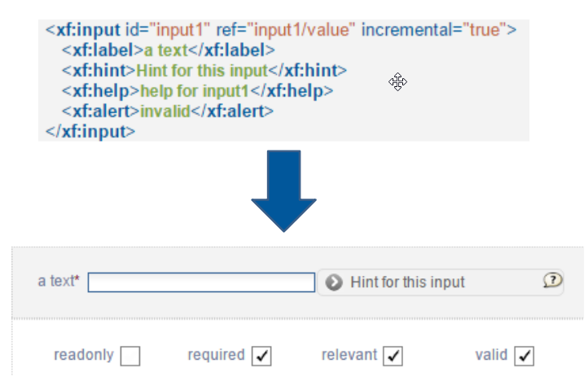Click the xf:hint code line
Viewport: 588px width, 376px height.
click(x=204, y=70)
